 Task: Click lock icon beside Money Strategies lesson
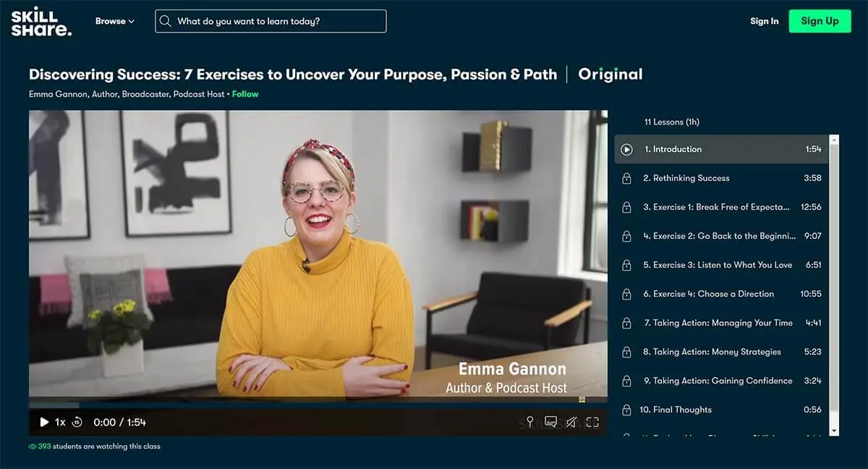[627, 352]
